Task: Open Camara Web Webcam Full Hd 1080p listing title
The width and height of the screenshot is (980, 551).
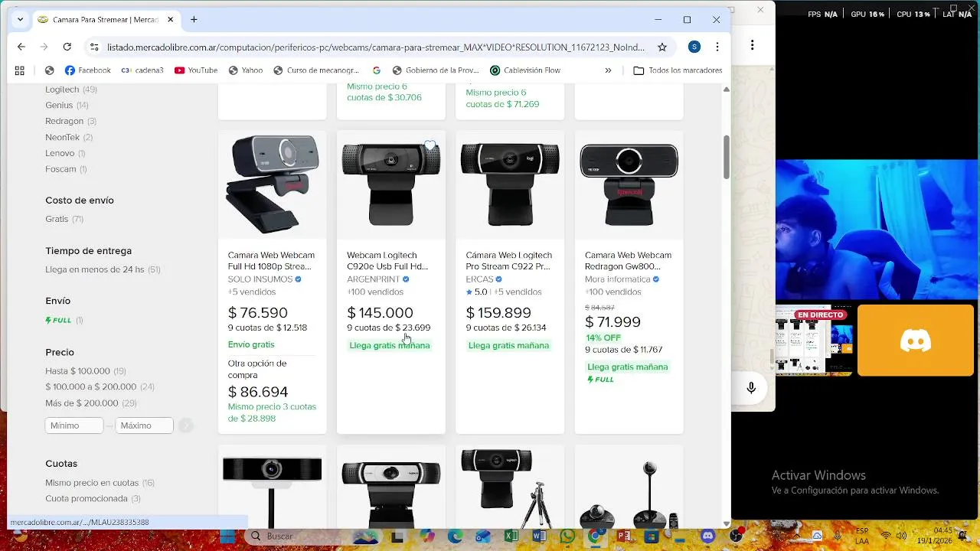Action: point(271,261)
